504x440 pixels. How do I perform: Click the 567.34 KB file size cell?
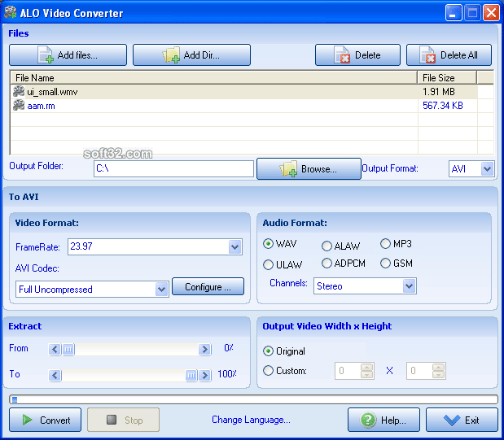(443, 106)
